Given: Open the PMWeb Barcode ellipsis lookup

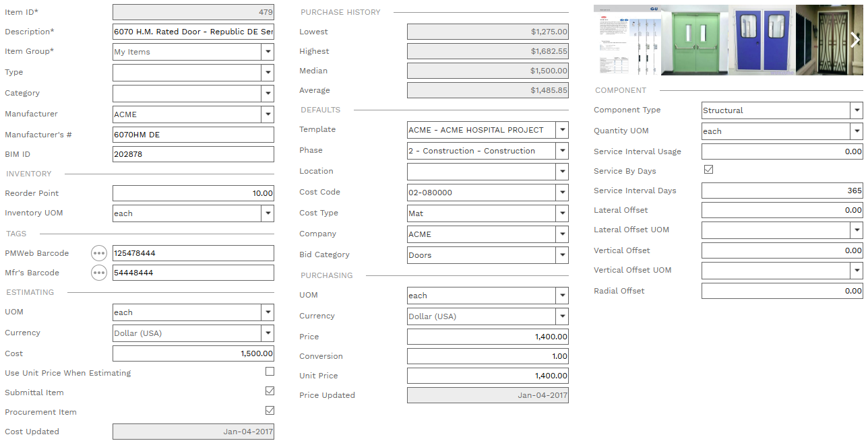Looking at the screenshot, I should coord(98,253).
